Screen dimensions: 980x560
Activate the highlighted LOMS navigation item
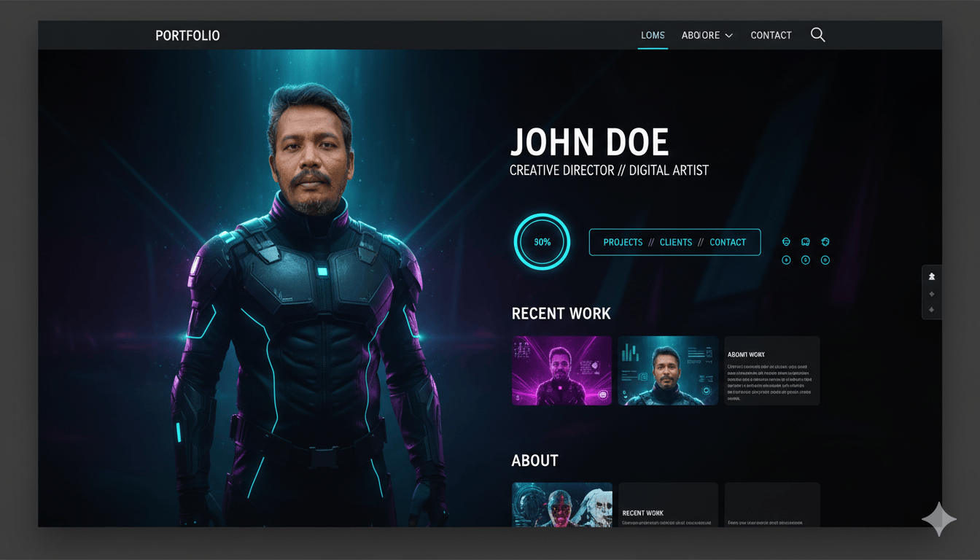(x=653, y=35)
